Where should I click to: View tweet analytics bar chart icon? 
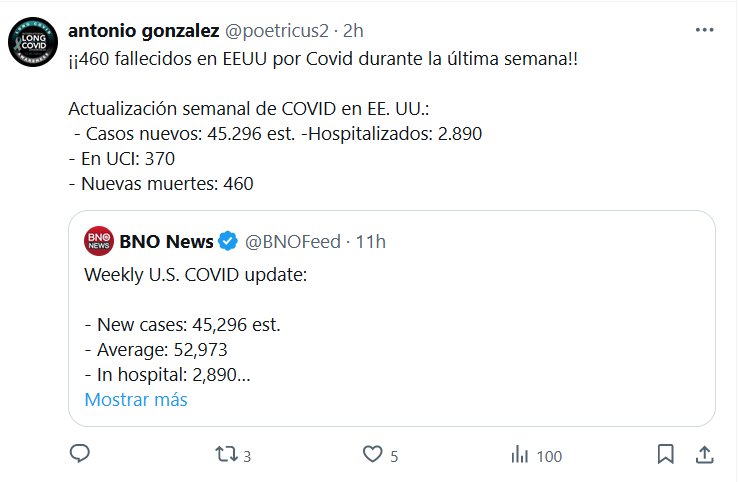pyautogui.click(x=519, y=455)
